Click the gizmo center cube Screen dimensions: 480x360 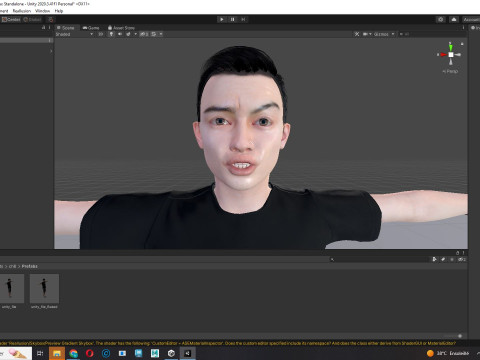pos(451,54)
